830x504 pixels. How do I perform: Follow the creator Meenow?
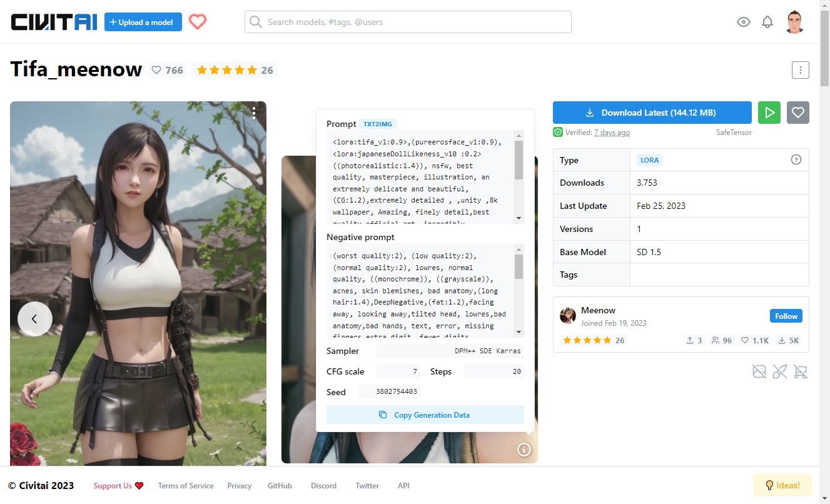click(x=786, y=316)
